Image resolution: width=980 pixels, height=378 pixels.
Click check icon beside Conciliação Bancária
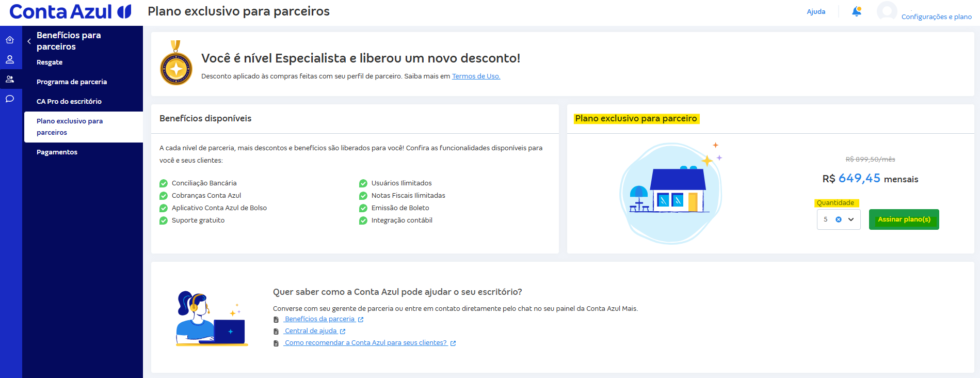coord(164,183)
